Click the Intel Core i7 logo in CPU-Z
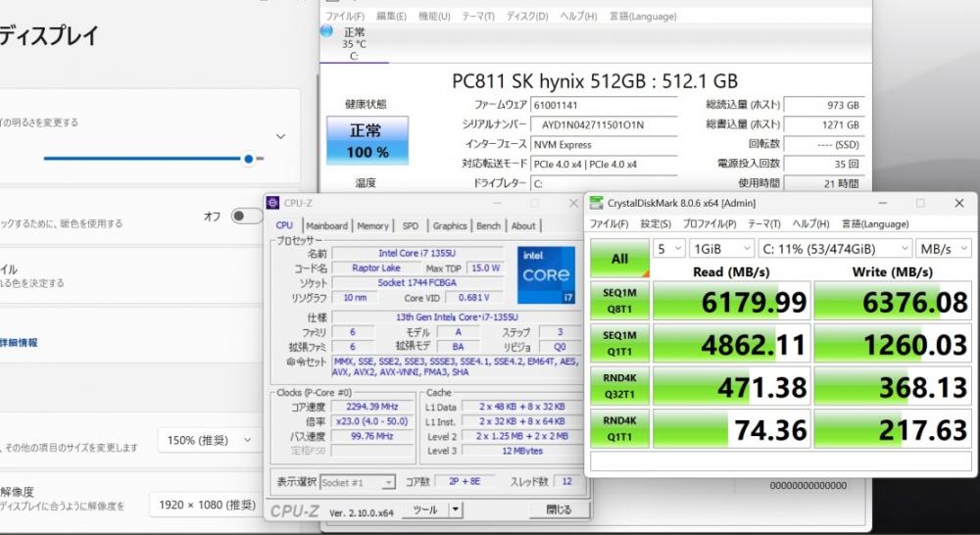The image size is (980, 535). [546, 275]
